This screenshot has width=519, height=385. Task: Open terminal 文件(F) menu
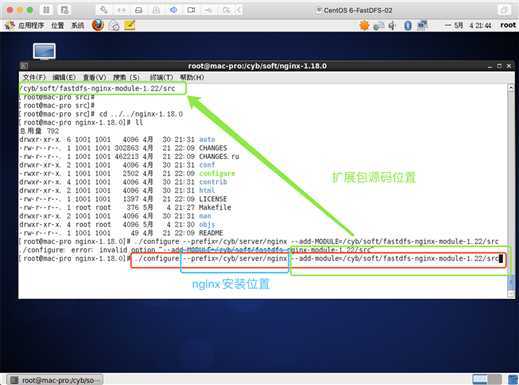point(34,77)
